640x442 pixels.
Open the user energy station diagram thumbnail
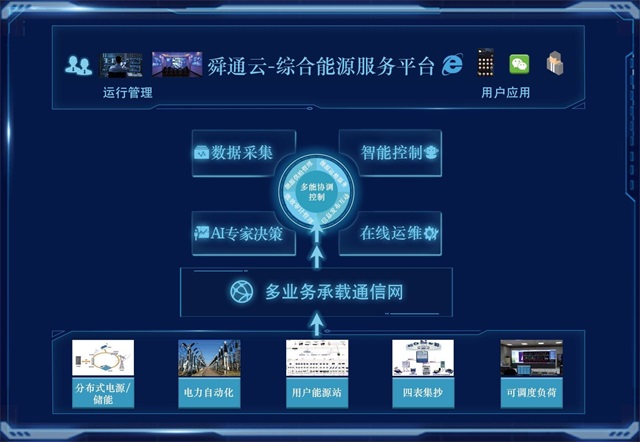click(x=317, y=358)
